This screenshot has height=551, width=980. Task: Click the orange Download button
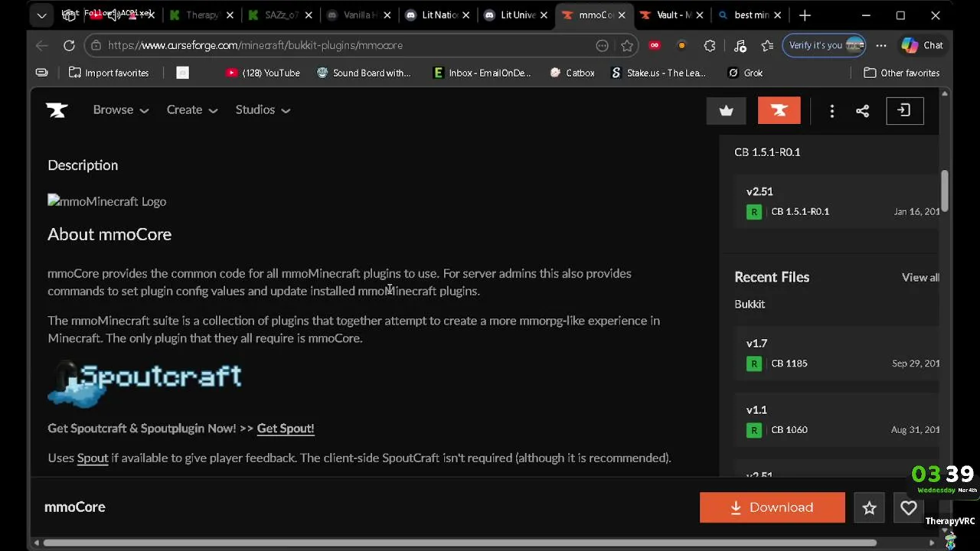tap(773, 507)
